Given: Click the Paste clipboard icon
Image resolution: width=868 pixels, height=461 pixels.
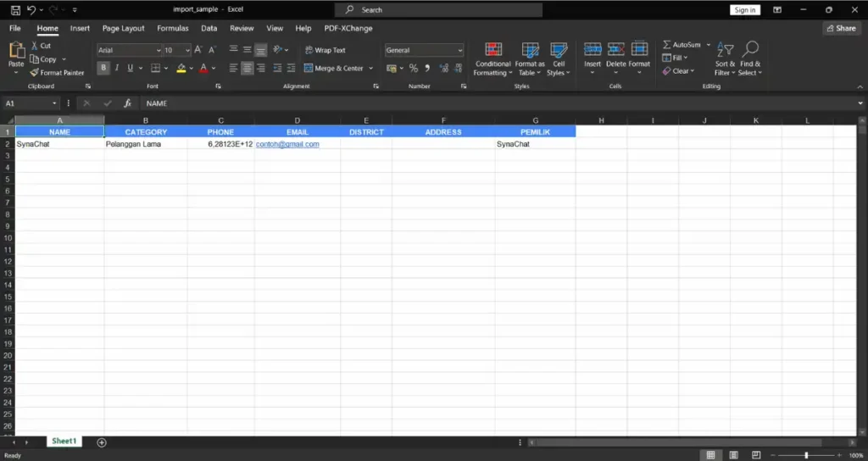Looking at the screenshot, I should [16, 51].
